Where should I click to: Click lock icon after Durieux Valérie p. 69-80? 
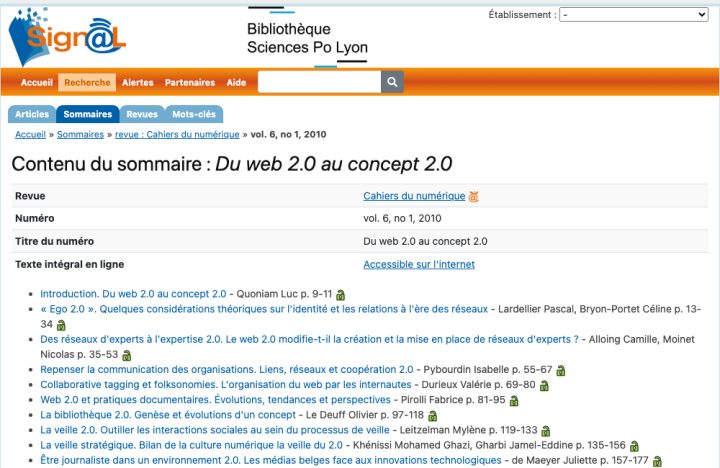pos(544,386)
